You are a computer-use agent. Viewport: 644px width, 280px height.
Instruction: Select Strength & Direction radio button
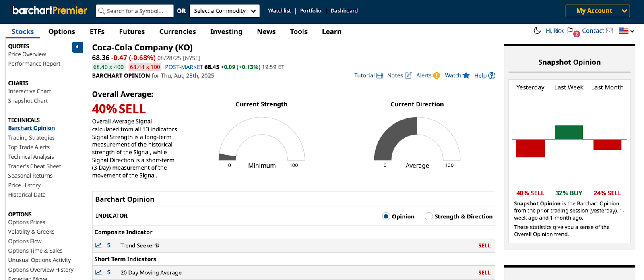point(429,216)
